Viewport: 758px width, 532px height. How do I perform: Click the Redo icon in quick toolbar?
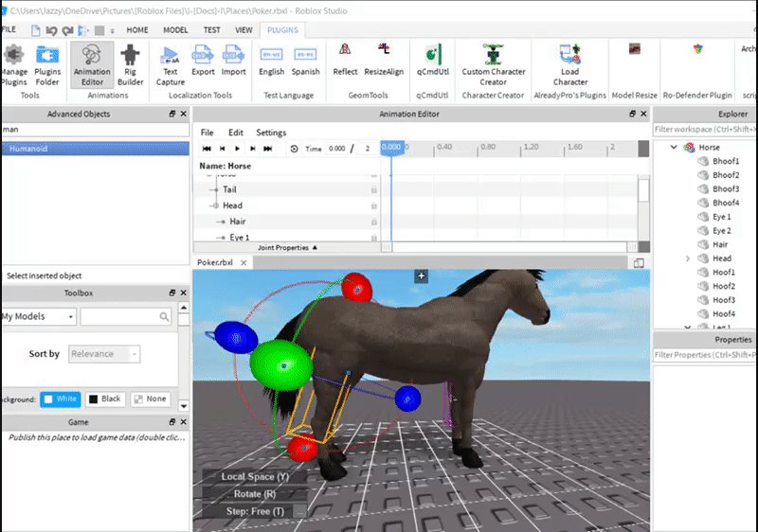67,30
